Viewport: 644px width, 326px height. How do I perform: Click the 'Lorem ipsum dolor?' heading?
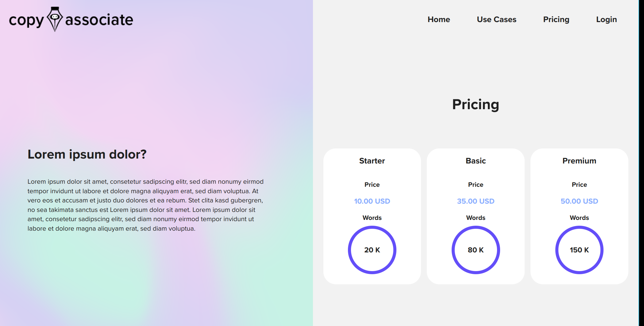(87, 154)
